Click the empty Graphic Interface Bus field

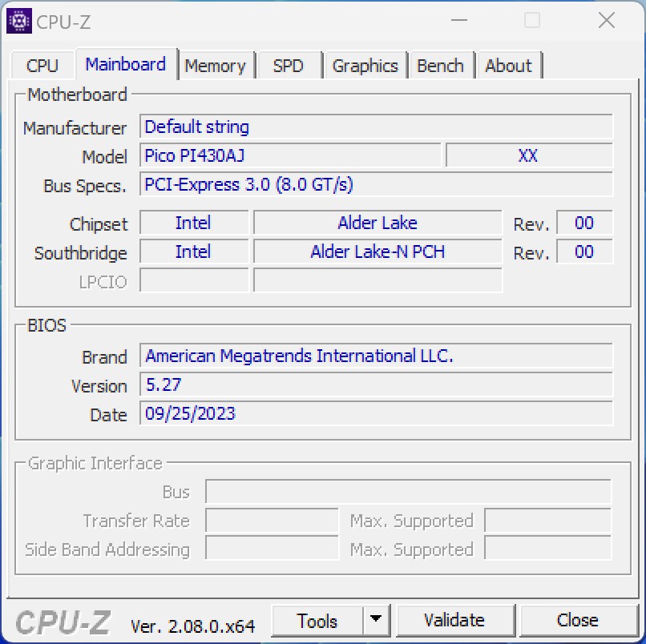[x=408, y=491]
